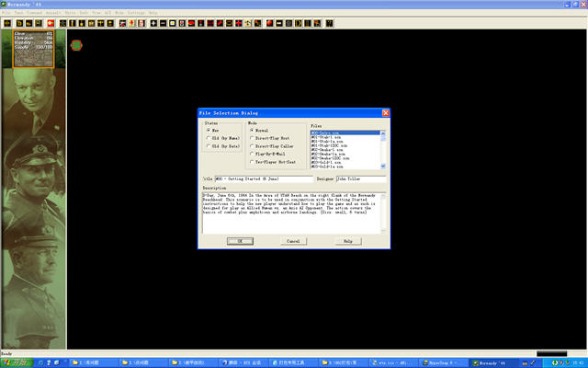Choose Old (by Name) status option

(208, 138)
